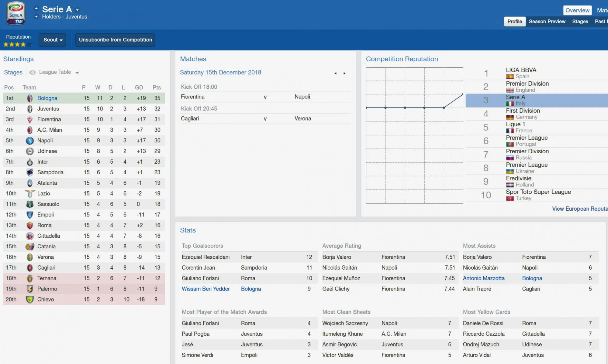This screenshot has width=608, height=364.
Task: Click the Lazio eagle crest icon
Action: pos(30,193)
